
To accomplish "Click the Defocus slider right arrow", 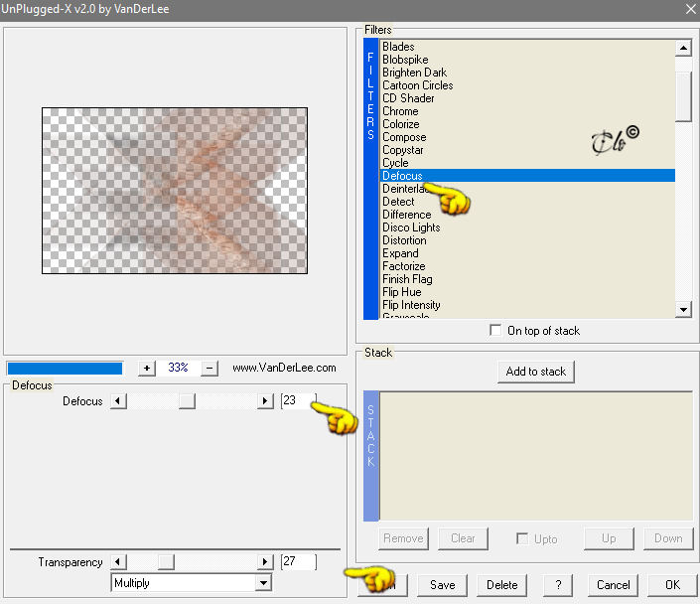I will tap(265, 400).
